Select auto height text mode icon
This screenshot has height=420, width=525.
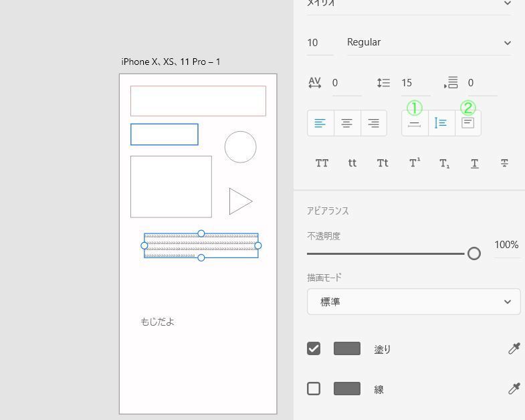click(x=441, y=123)
